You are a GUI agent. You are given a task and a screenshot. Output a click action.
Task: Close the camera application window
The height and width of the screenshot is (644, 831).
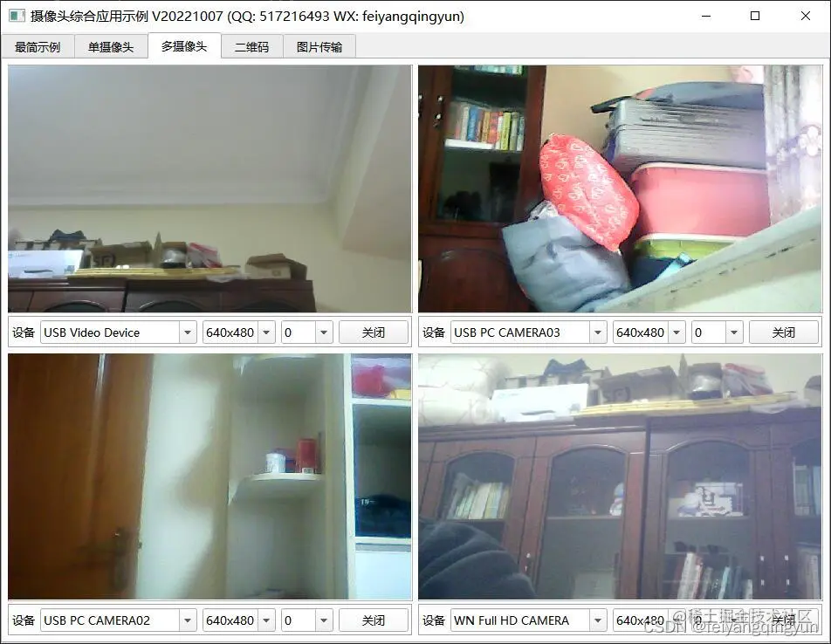(806, 16)
